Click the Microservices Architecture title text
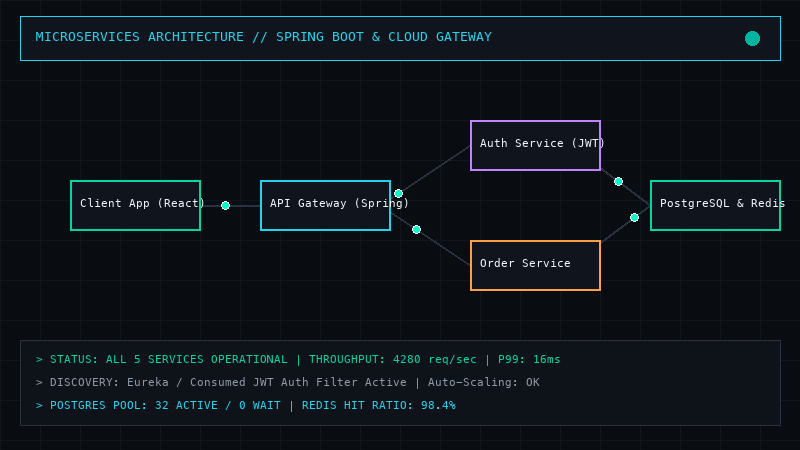This screenshot has height=450, width=800. pyautogui.click(x=263, y=37)
